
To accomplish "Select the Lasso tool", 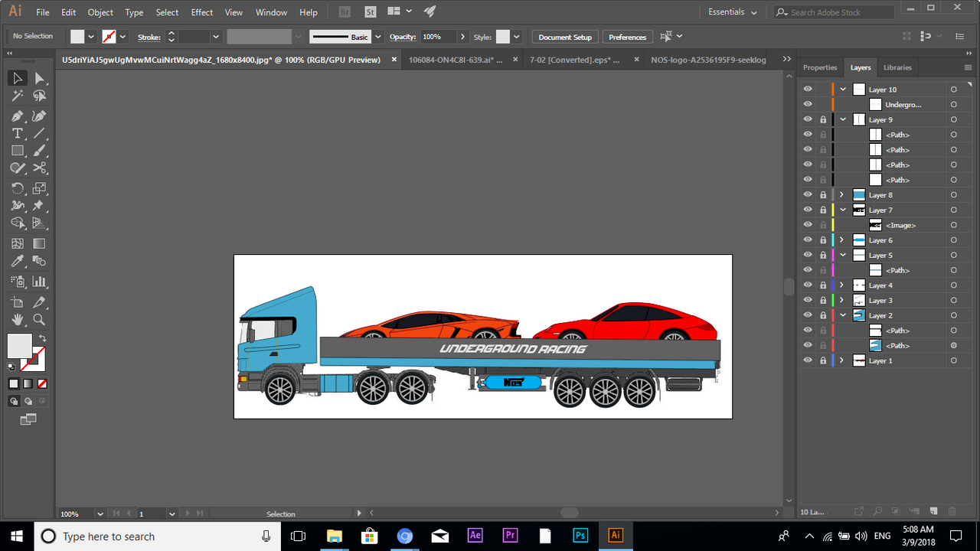I will pyautogui.click(x=40, y=96).
